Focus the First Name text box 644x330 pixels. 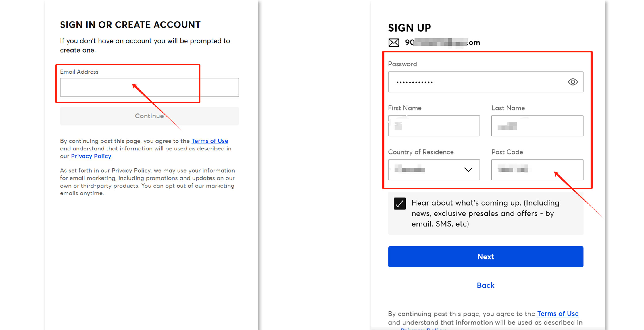click(434, 126)
